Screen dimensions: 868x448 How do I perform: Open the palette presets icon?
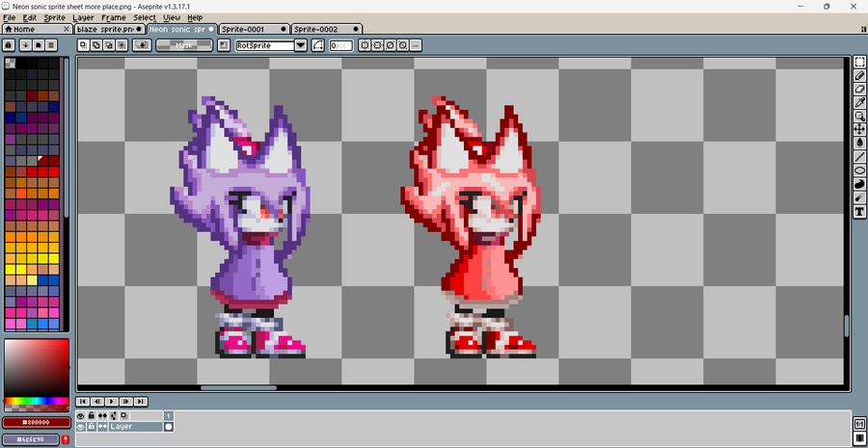click(x=39, y=44)
